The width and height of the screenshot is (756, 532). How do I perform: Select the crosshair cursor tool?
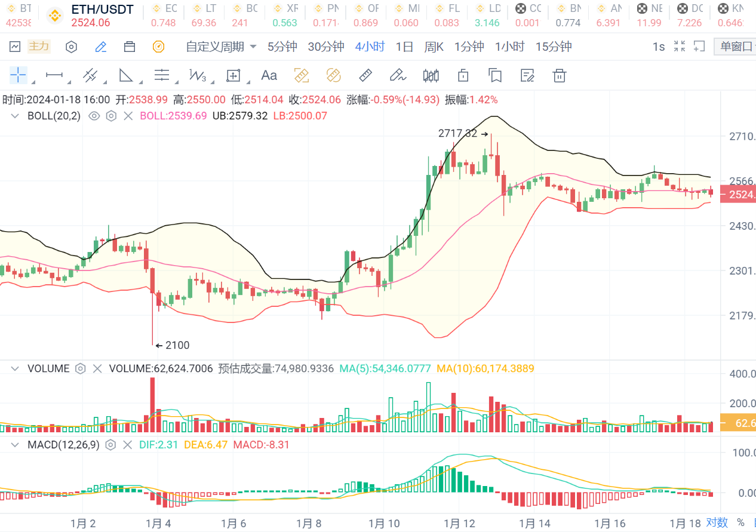(19, 75)
